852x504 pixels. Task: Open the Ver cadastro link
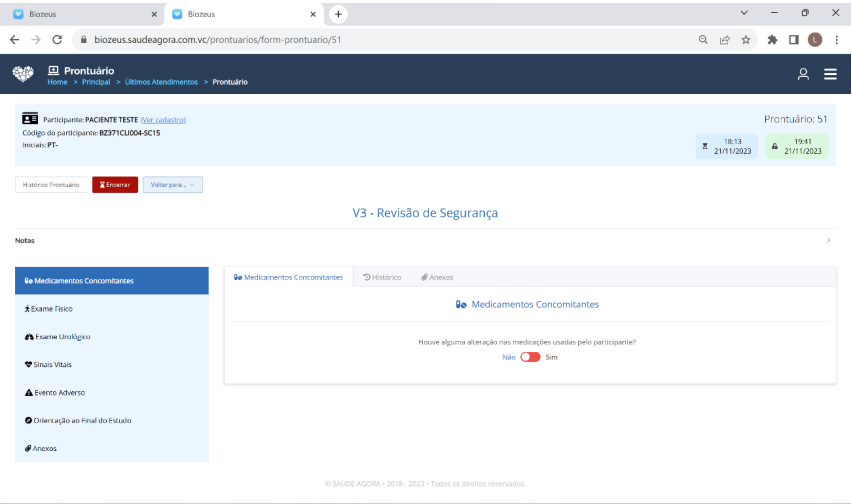pyautogui.click(x=163, y=120)
